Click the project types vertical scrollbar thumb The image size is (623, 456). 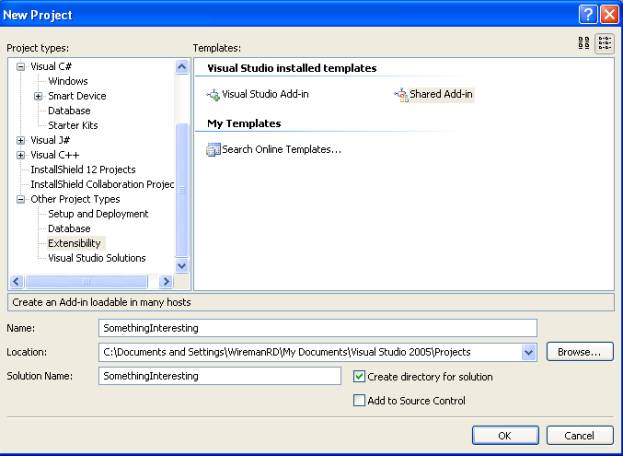coord(182,190)
